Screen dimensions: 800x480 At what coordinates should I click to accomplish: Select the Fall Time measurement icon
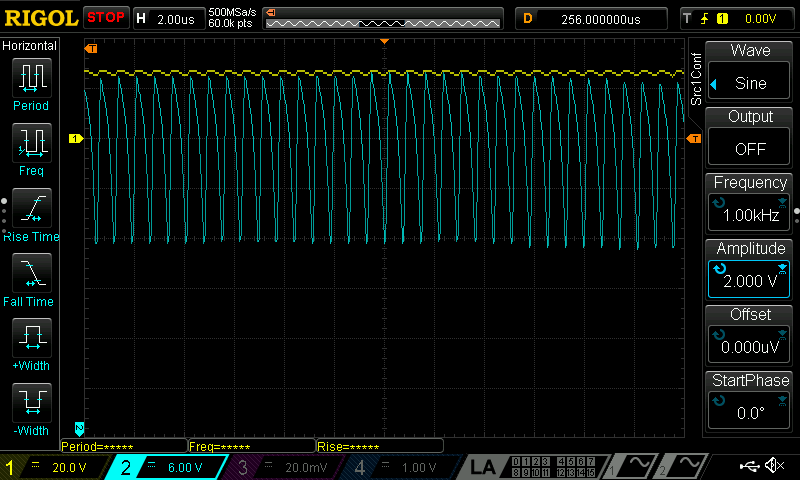click(x=32, y=272)
